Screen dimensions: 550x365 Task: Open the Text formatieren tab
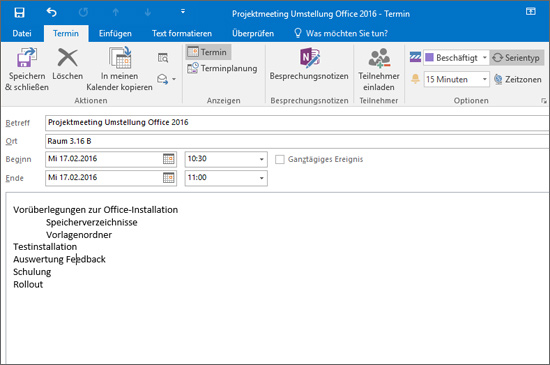(x=182, y=33)
